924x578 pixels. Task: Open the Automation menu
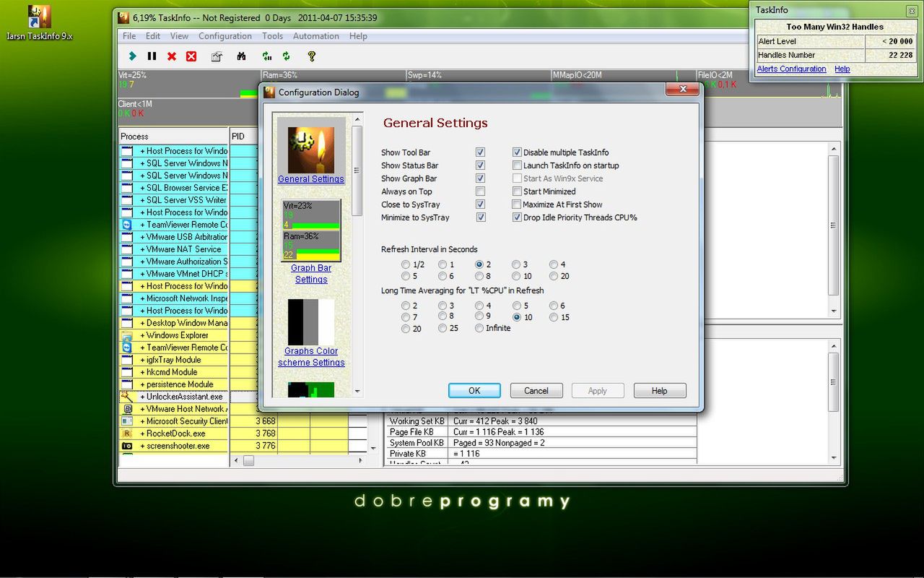[x=315, y=36]
